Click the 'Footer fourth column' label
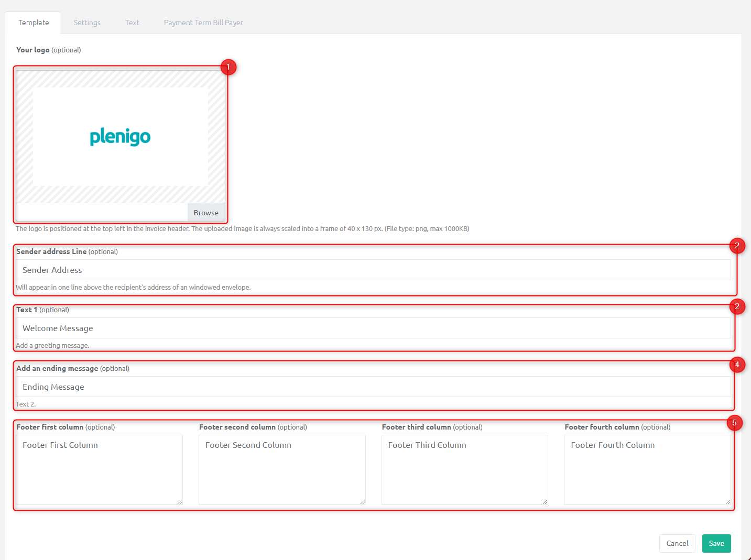751x560 pixels. click(602, 427)
